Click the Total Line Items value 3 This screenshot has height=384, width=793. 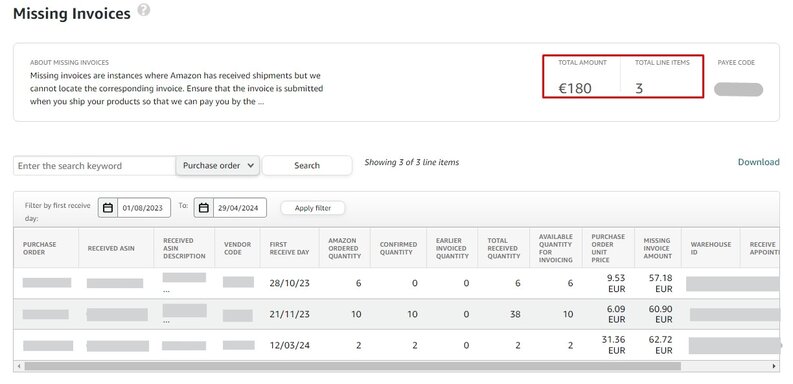639,89
